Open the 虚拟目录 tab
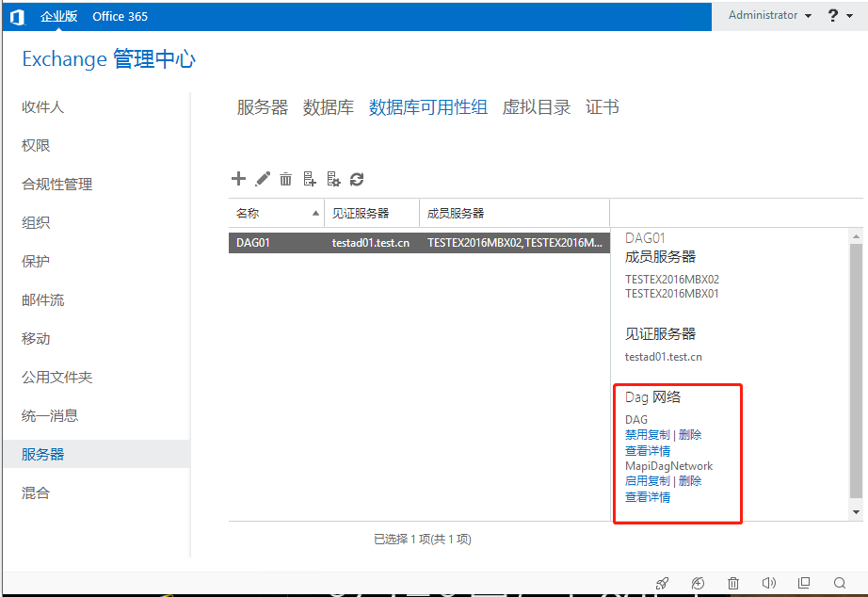Image resolution: width=868 pixels, height=597 pixels. [x=537, y=107]
